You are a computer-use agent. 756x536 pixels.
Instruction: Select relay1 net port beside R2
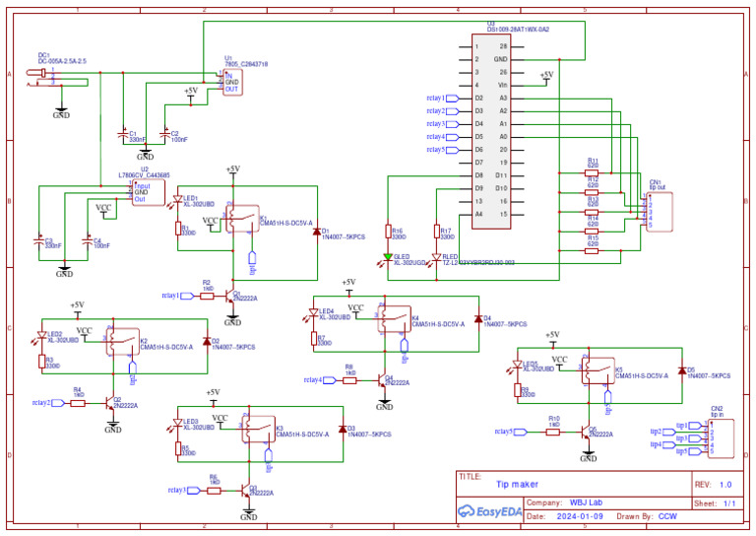(x=178, y=296)
